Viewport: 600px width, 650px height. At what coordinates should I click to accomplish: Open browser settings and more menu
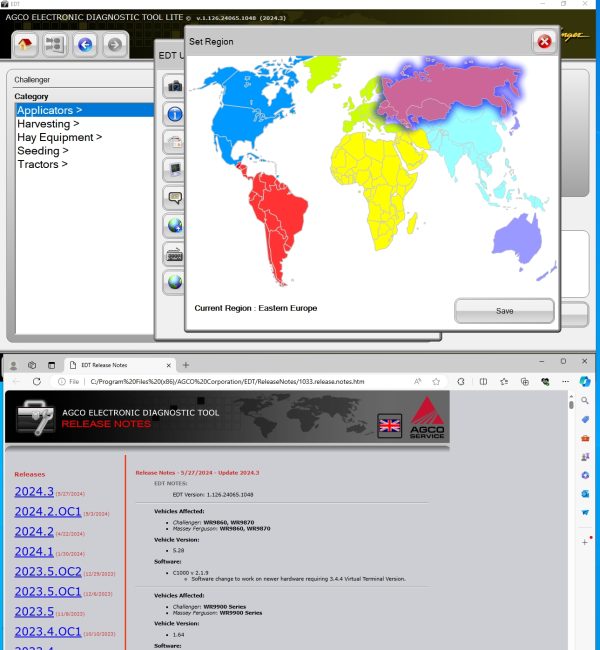tap(565, 381)
